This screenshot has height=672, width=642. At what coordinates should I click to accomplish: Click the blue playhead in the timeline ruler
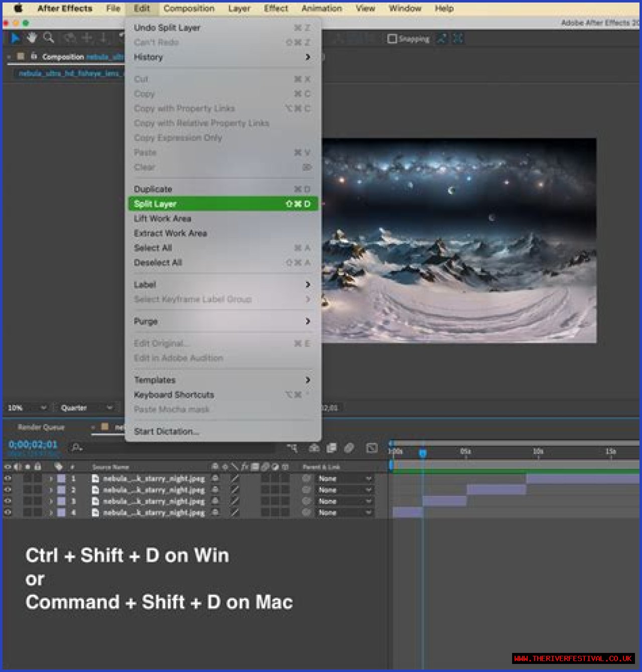coord(423,453)
